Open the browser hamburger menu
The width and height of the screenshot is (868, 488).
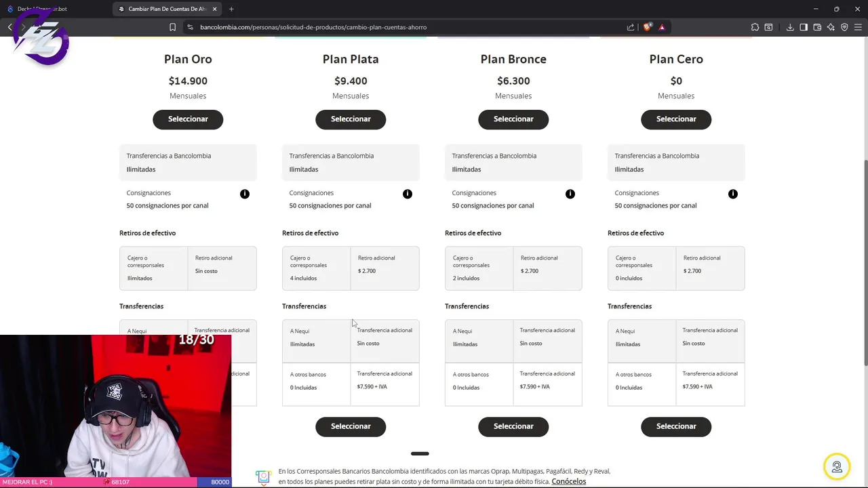tap(858, 27)
